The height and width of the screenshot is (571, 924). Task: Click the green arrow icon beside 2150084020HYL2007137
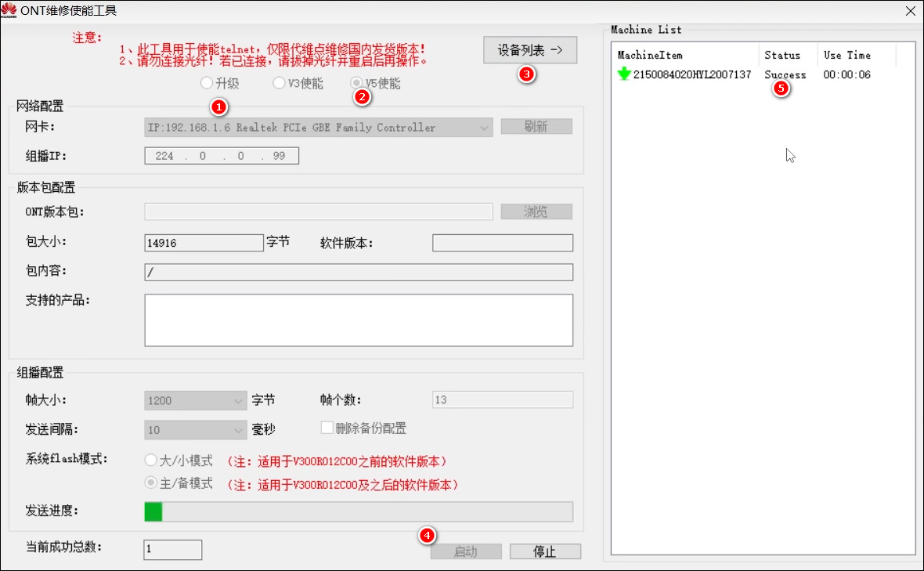[624, 74]
